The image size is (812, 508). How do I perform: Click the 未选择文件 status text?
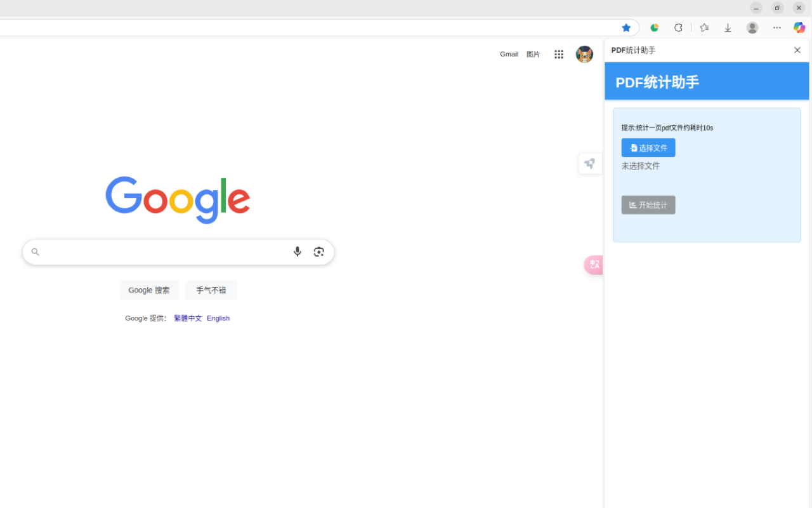641,166
